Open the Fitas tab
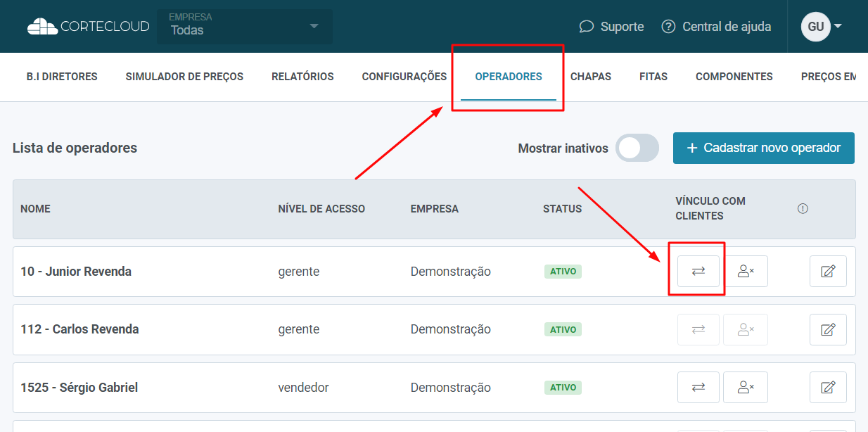Screen dimensions: 868x432 pos(653,77)
